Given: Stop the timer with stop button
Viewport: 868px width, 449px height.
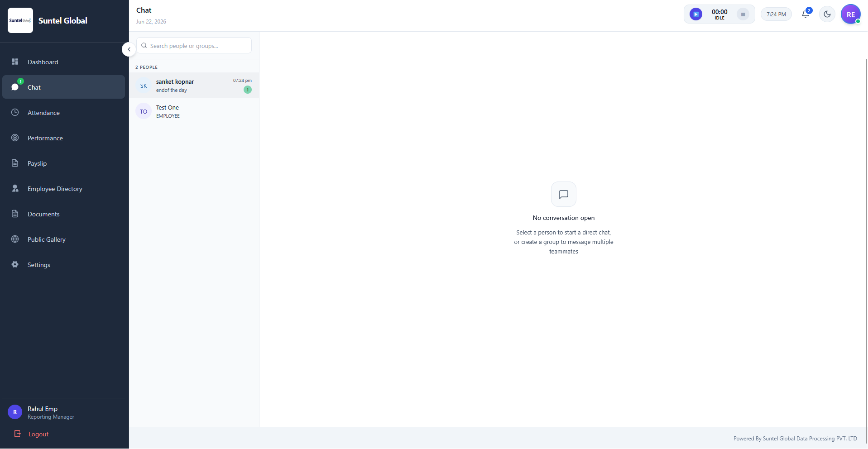Looking at the screenshot, I should [743, 14].
